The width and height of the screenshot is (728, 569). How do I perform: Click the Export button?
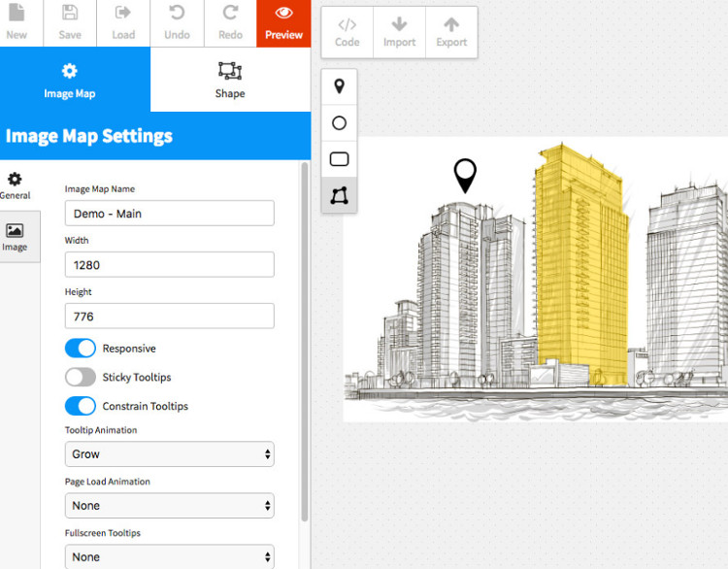451,32
